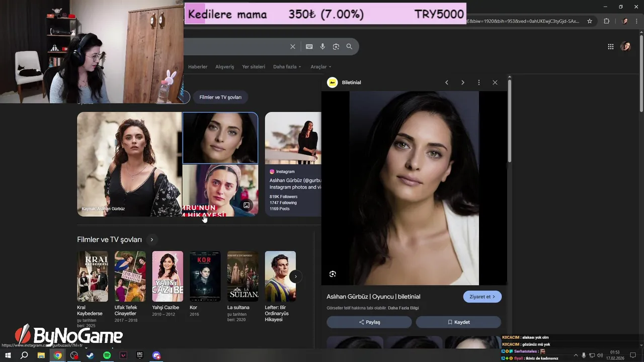The image size is (644, 362).
Task: Open the Windows Start menu
Action: pos(8,355)
